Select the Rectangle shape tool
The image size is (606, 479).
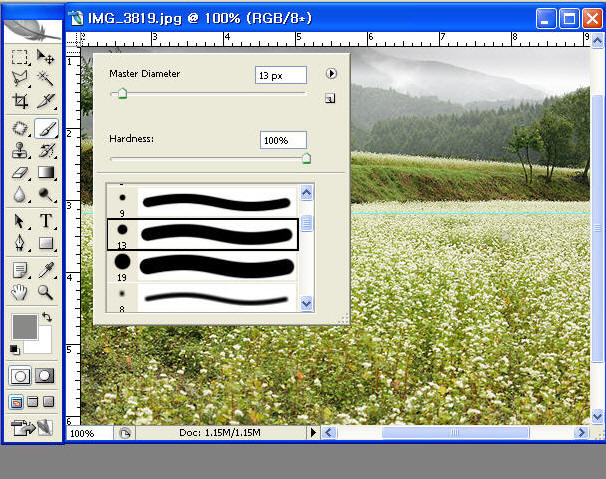coord(46,244)
